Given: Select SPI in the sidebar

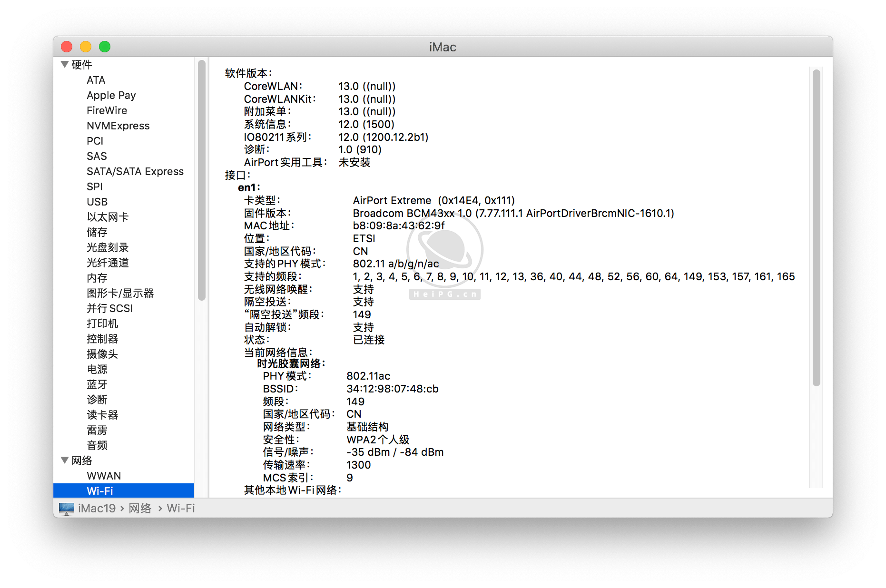Looking at the screenshot, I should pos(94,186).
